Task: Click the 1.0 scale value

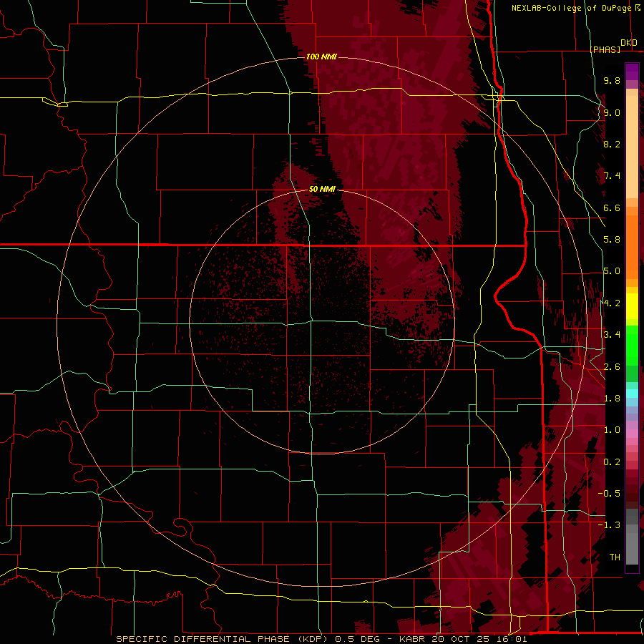Action: 612,430
